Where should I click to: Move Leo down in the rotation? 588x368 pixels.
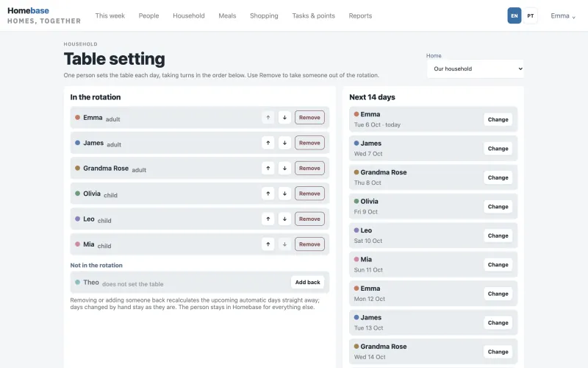pos(284,219)
